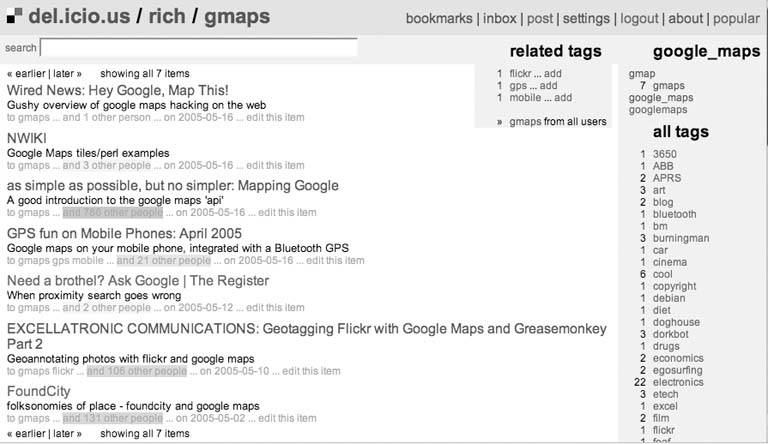Select the 'excel' tag
The width and height of the screenshot is (768, 444).
[665, 406]
